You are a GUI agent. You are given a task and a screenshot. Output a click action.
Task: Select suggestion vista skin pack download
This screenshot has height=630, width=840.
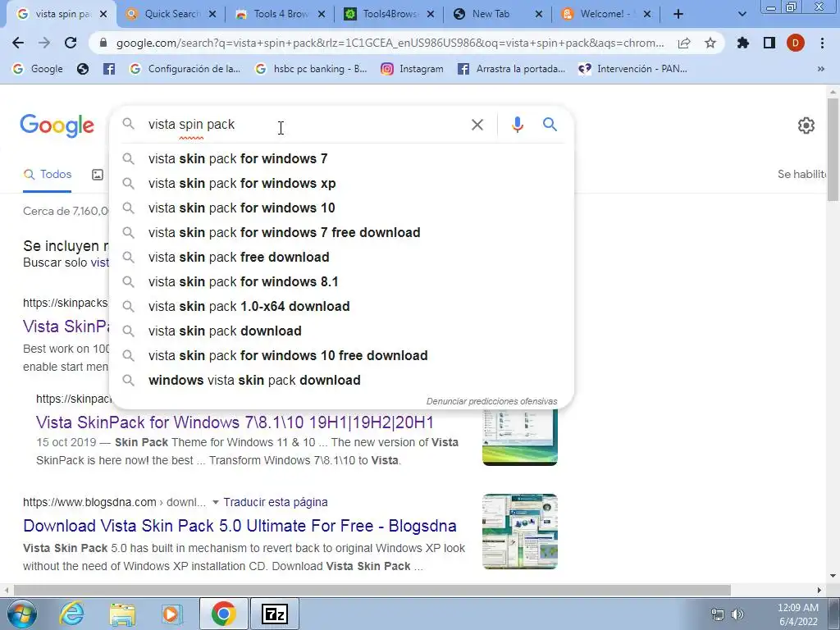point(341,331)
